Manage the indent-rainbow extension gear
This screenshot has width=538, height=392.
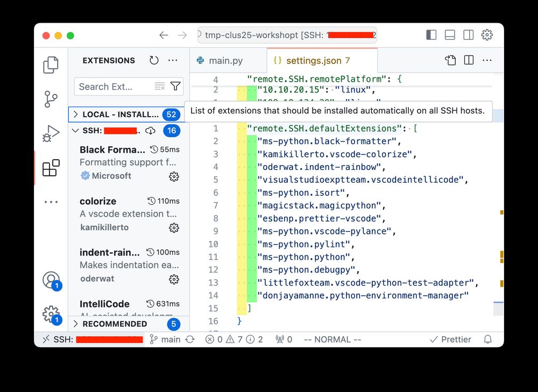[x=174, y=279]
